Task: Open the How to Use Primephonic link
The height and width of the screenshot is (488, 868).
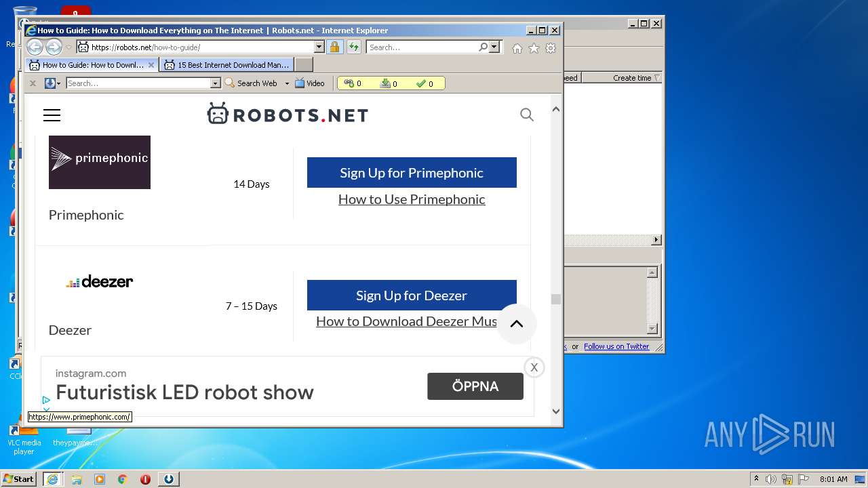Action: click(412, 199)
